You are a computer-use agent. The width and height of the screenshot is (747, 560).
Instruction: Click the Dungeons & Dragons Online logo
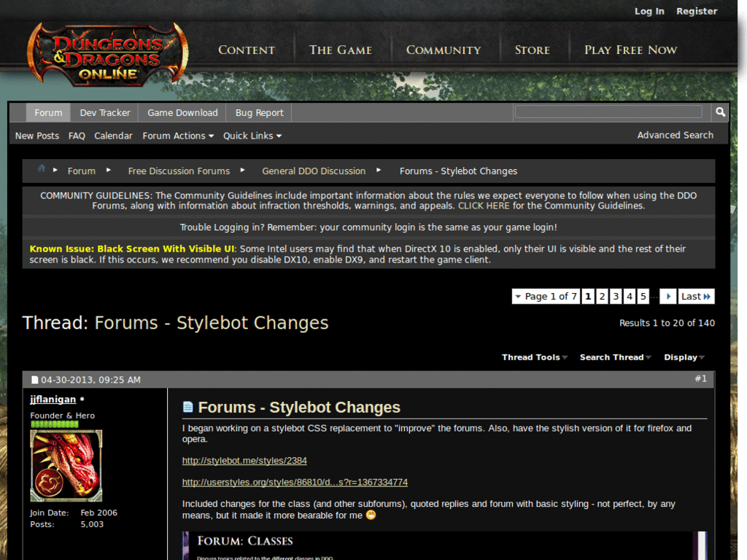tap(108, 55)
